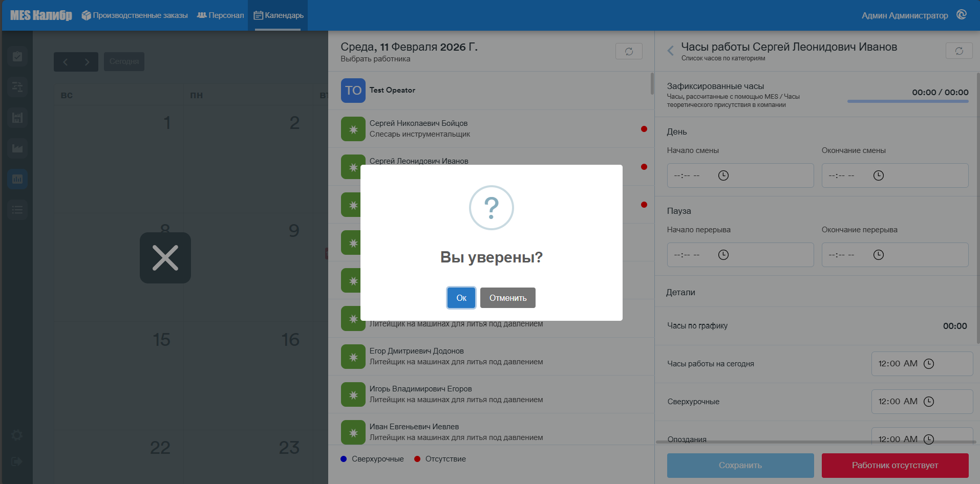This screenshot has height=484, width=980.
Task: Click the worker list vertical scrollbar
Action: coord(652,83)
